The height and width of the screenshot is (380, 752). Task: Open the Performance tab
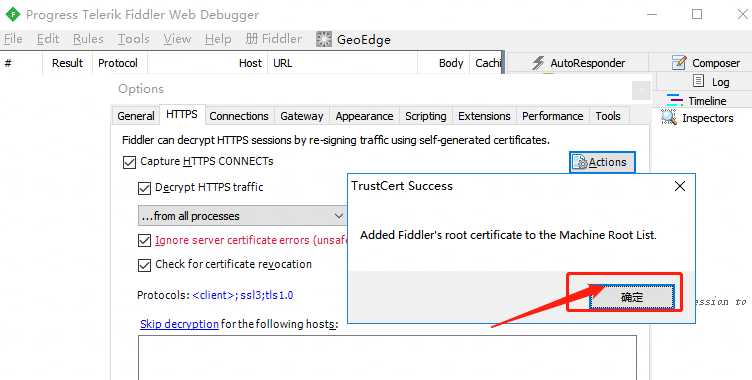[x=552, y=116]
